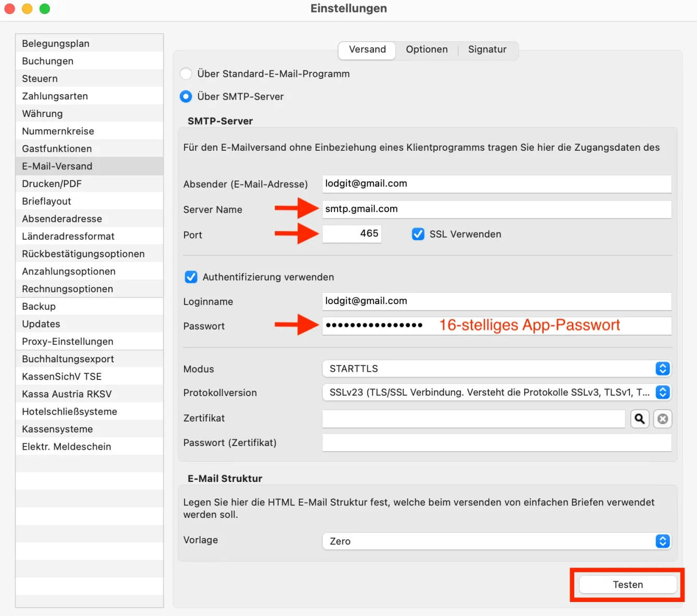
Task: Select Belegungsplan in the sidebar
Action: point(89,44)
